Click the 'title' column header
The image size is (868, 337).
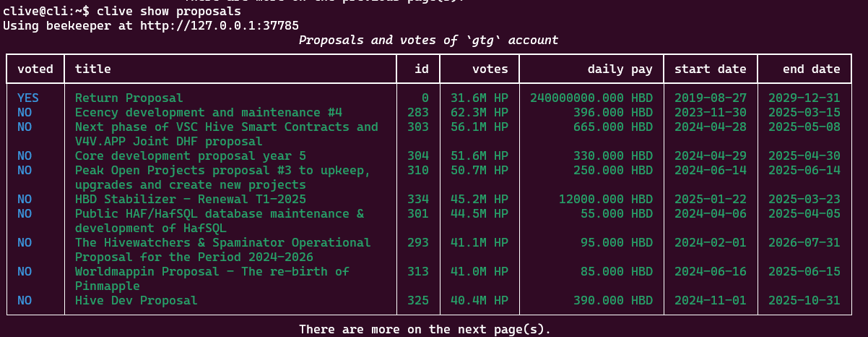click(92, 69)
